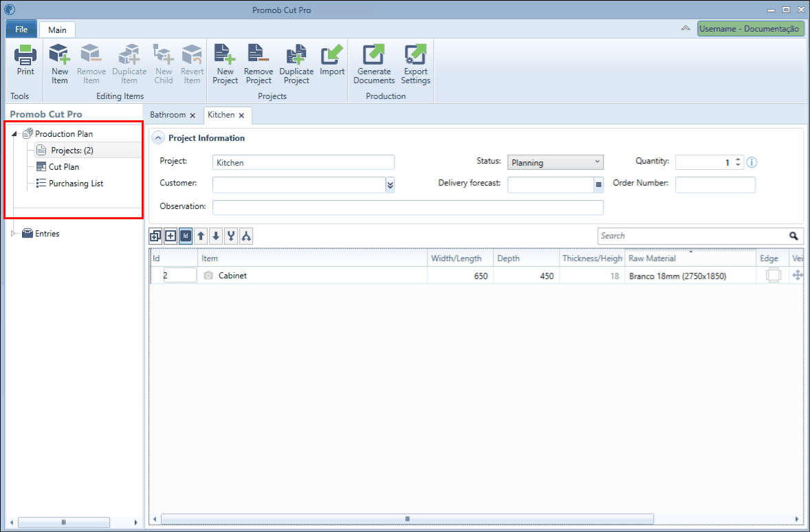Image resolution: width=810 pixels, height=532 pixels.
Task: Collapse the Project Information section
Action: click(x=158, y=138)
